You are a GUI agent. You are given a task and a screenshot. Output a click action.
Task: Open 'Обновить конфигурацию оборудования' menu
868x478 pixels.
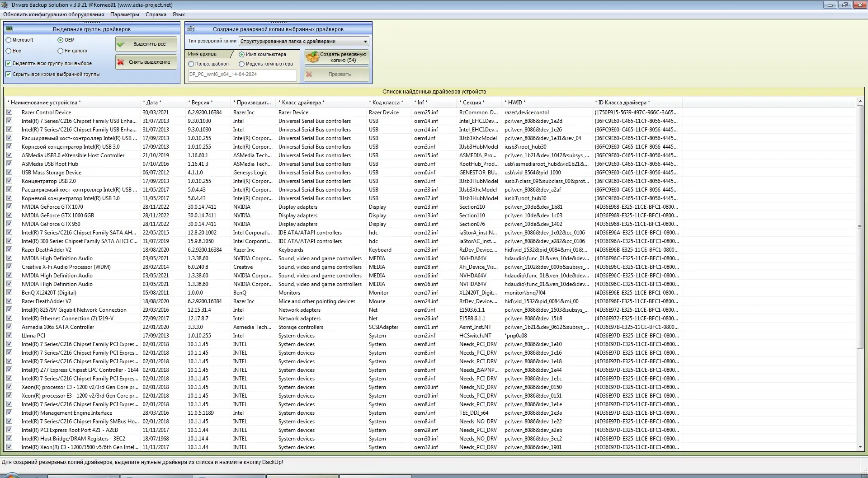(x=53, y=14)
